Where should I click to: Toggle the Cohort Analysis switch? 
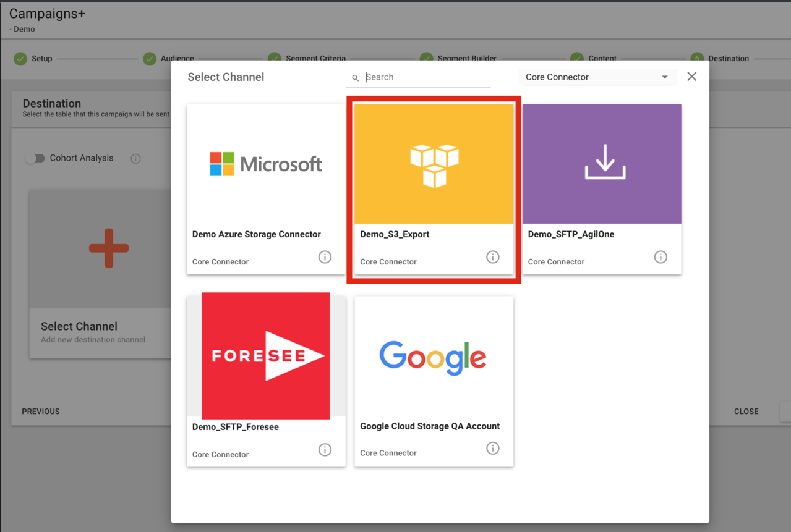pyautogui.click(x=35, y=158)
